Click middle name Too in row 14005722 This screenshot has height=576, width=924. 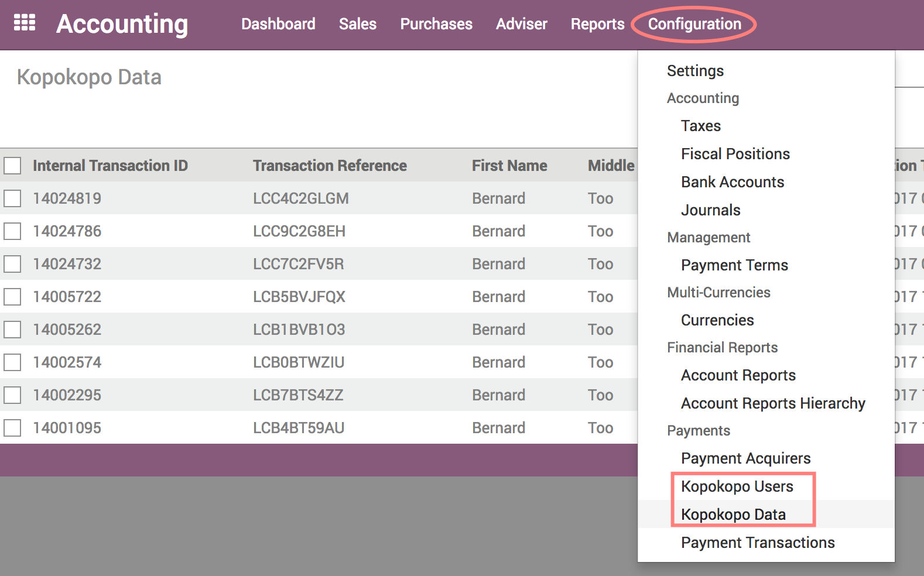pos(601,297)
